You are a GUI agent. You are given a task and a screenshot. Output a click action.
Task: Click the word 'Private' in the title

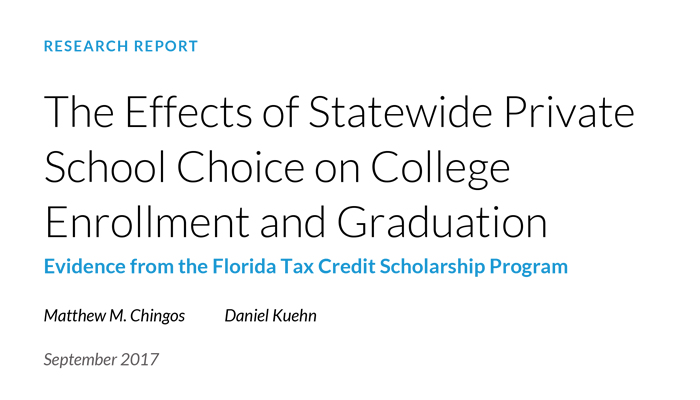click(569, 112)
